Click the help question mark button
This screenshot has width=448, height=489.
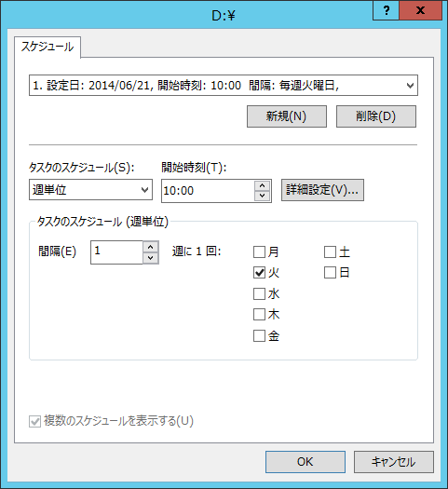(386, 10)
